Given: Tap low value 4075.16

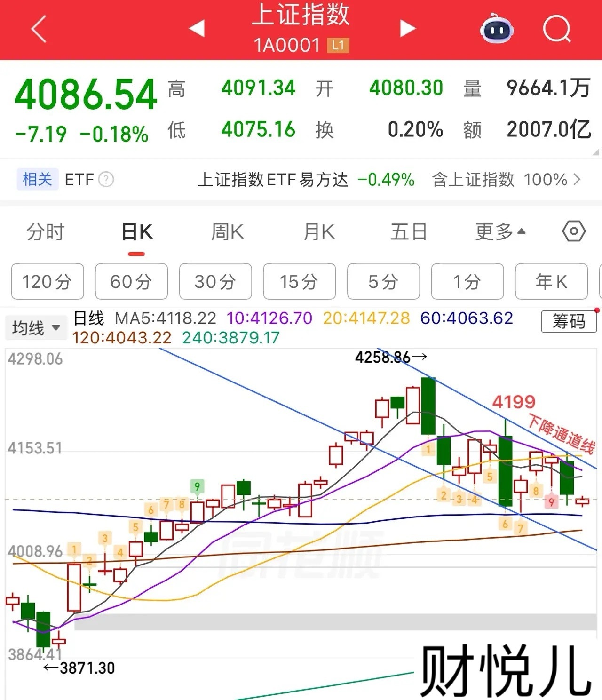Looking at the screenshot, I should point(258,129).
